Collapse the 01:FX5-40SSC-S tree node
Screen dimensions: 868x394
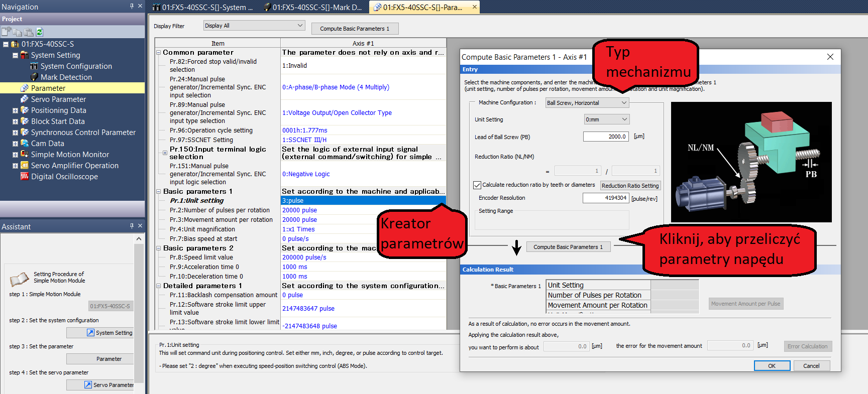point(6,44)
